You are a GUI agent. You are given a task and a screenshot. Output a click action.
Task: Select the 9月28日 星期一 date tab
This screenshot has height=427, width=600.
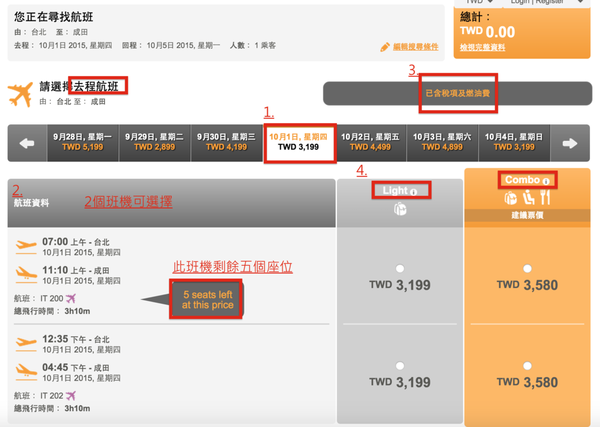(83, 142)
